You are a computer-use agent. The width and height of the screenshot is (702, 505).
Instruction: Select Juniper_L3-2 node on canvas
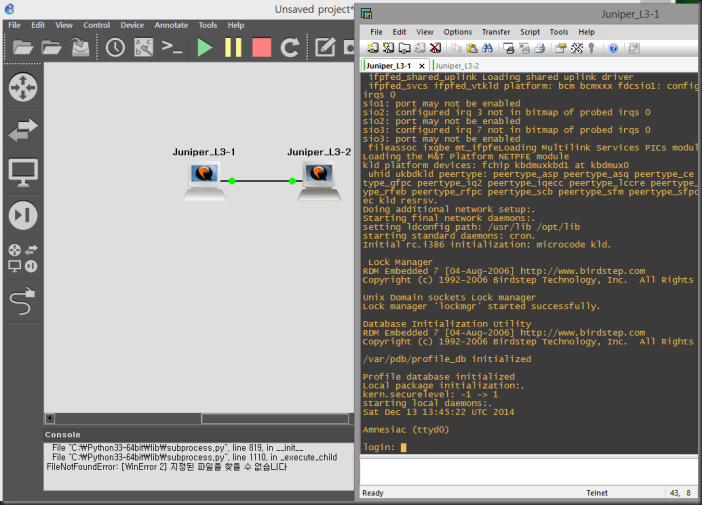point(319,181)
